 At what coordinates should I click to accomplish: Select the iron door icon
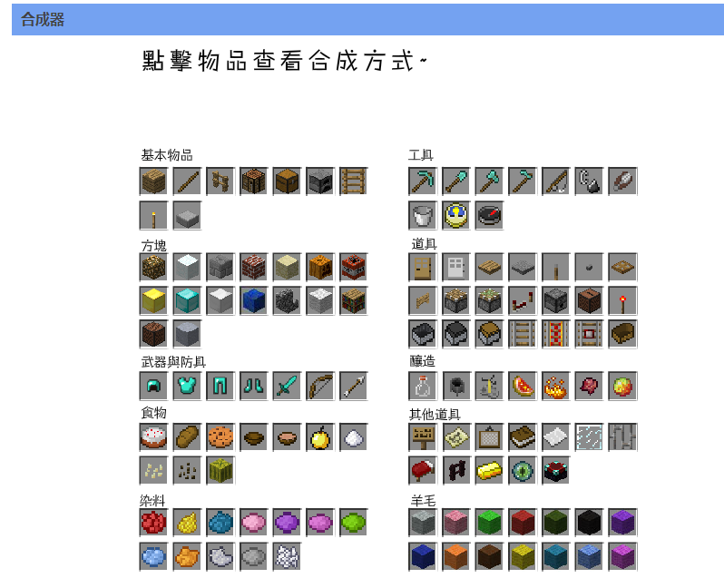click(456, 267)
